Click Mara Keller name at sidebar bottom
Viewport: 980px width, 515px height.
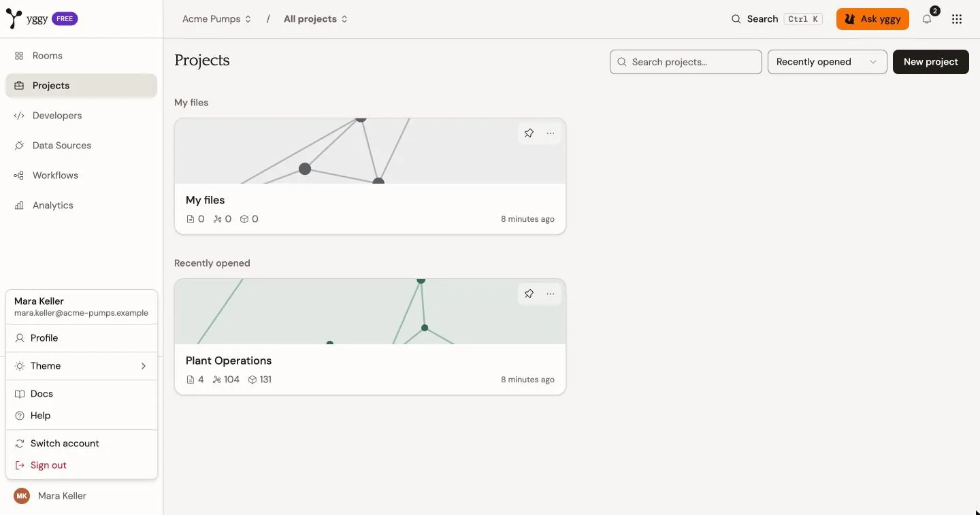point(62,496)
